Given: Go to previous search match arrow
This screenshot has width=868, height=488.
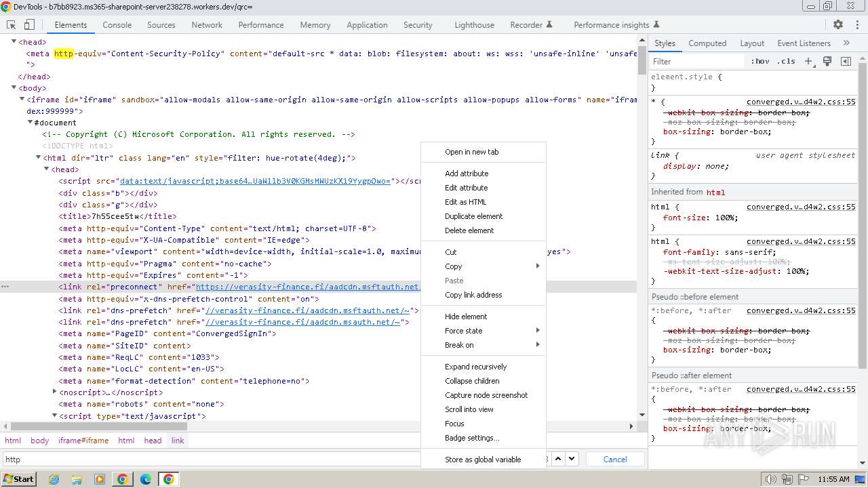Looking at the screenshot, I should click(558, 459).
